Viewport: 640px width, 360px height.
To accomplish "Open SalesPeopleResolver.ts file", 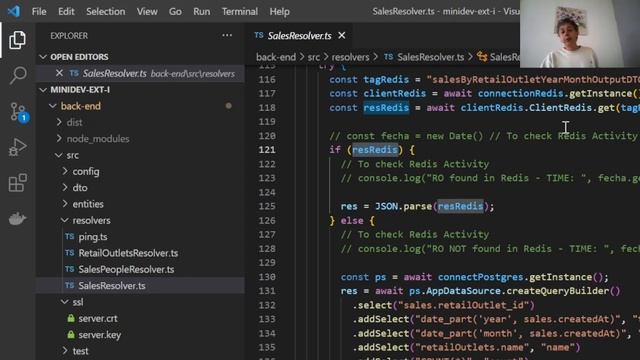I will (x=126, y=269).
